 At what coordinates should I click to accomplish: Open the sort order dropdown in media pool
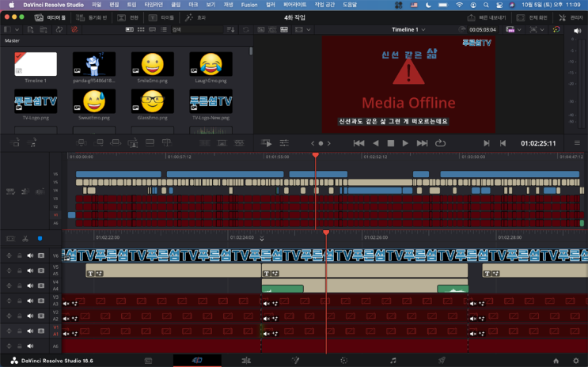tap(231, 30)
